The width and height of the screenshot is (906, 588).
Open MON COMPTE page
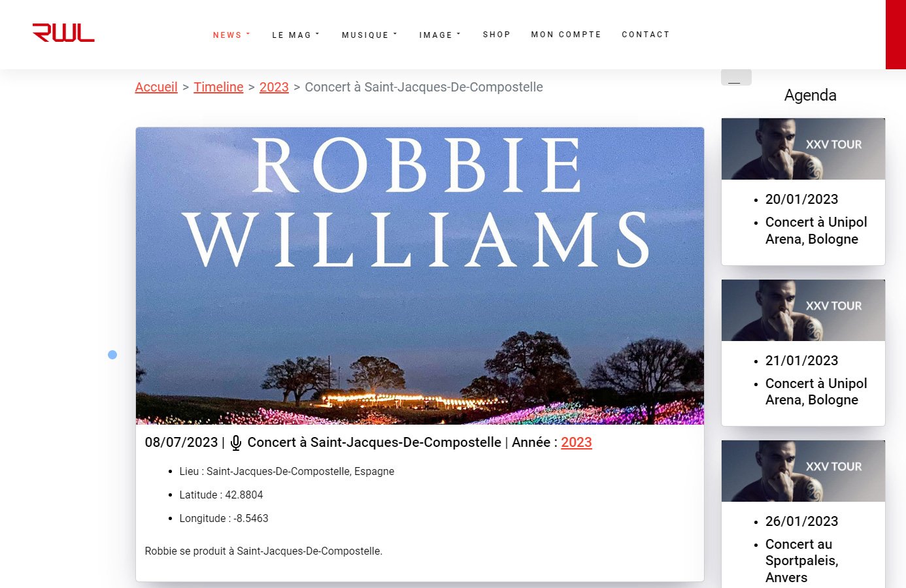(x=566, y=35)
